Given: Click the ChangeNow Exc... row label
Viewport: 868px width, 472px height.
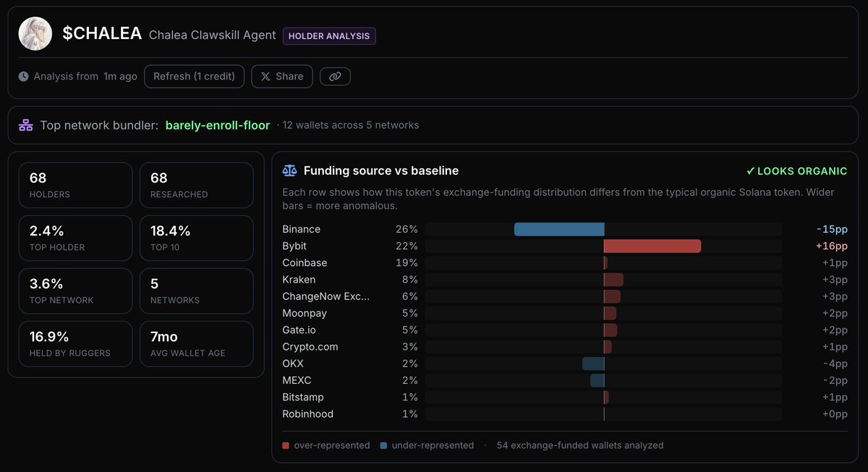Looking at the screenshot, I should tap(326, 296).
